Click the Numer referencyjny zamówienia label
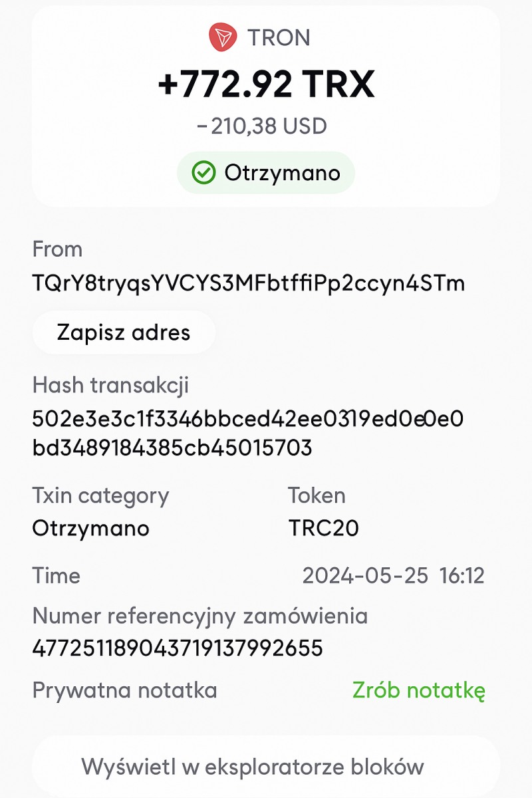The width and height of the screenshot is (532, 798). pos(199,616)
